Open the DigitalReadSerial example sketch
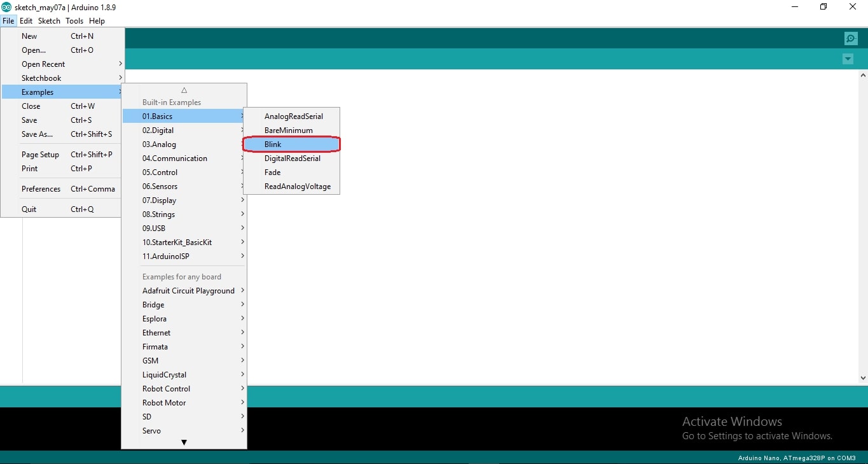The width and height of the screenshot is (868, 464). tap(292, 158)
